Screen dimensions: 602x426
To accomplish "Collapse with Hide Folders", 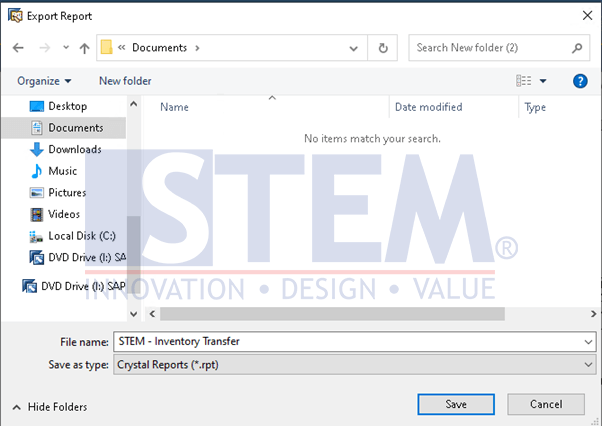I will 50,407.
